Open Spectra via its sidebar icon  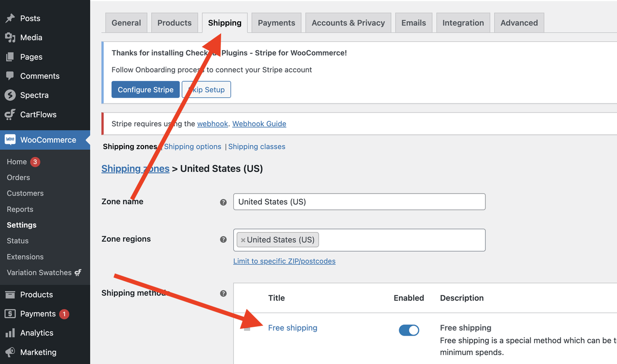tap(10, 95)
